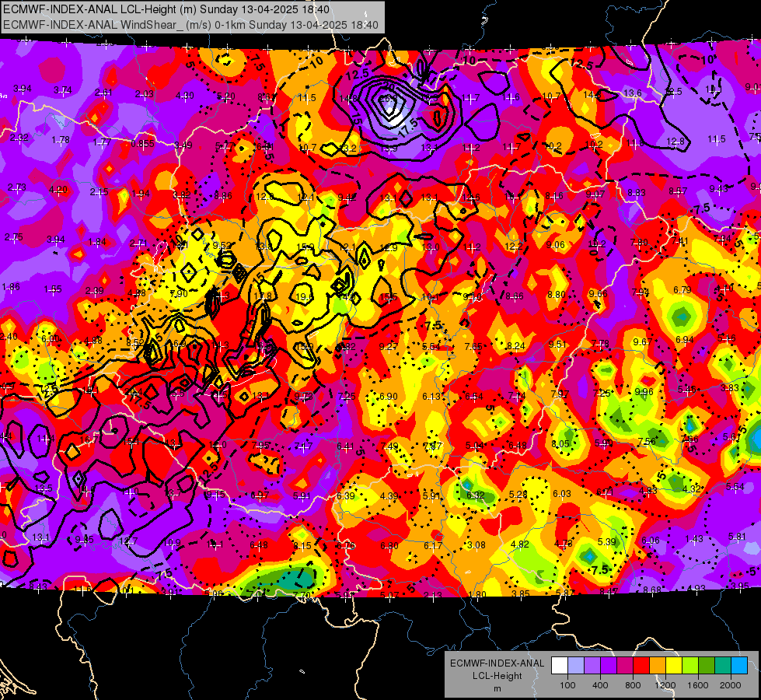Image resolution: width=761 pixels, height=700 pixels.
Task: Click the grid value '6.79'
Action: tap(682, 290)
